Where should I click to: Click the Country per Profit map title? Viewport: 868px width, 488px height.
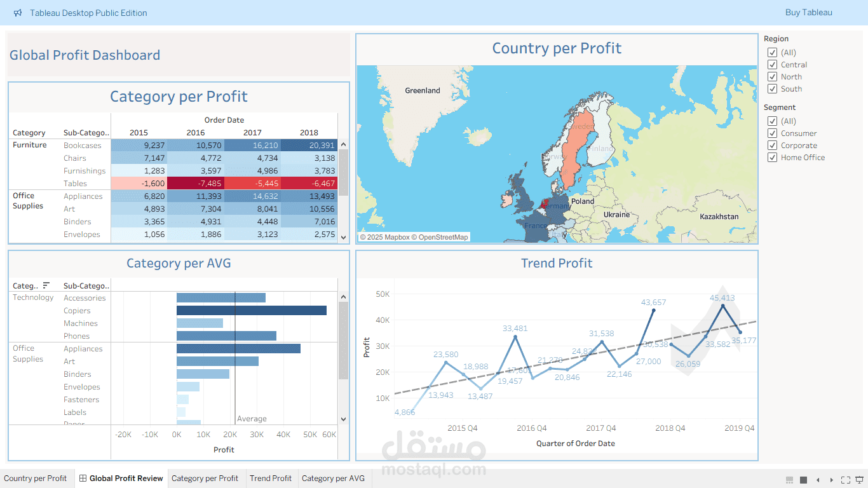coord(557,48)
